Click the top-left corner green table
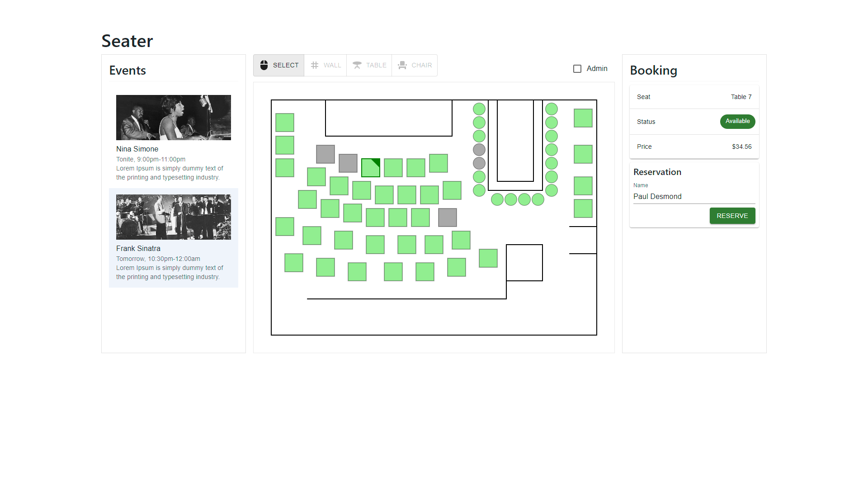The width and height of the screenshot is (868, 478). (285, 123)
